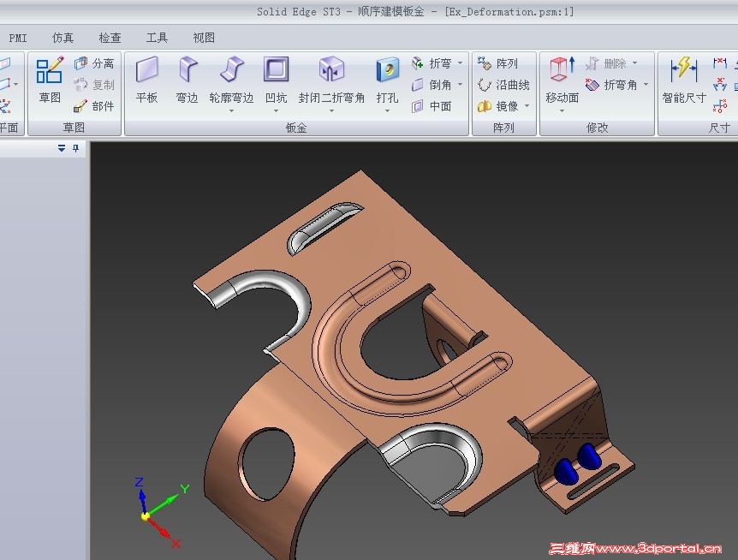This screenshot has height=560, width=738.
Task: Open the 镜像 dropdown arrow
Action: pos(527,106)
